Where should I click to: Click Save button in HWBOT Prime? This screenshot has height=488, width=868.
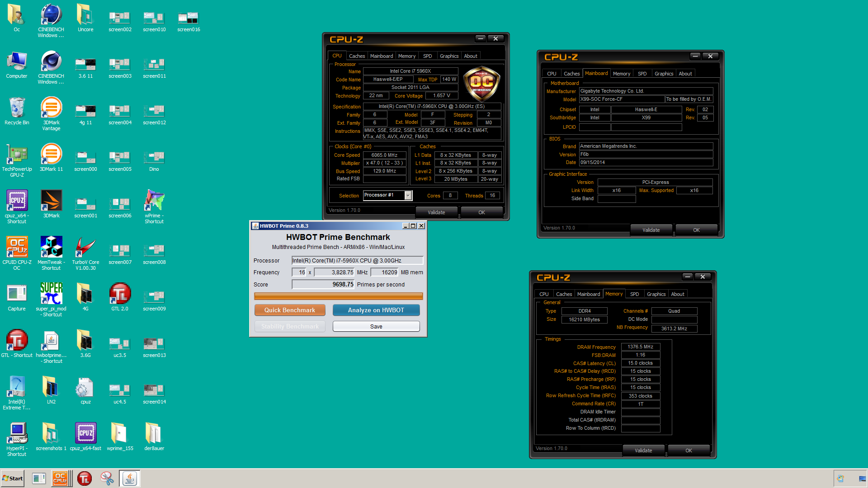pos(376,326)
